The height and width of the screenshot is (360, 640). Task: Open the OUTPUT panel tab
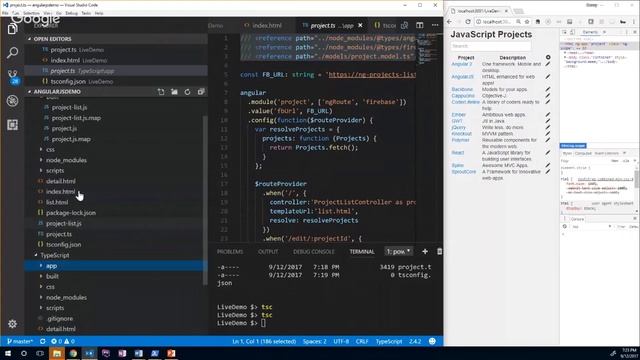(x=268, y=252)
